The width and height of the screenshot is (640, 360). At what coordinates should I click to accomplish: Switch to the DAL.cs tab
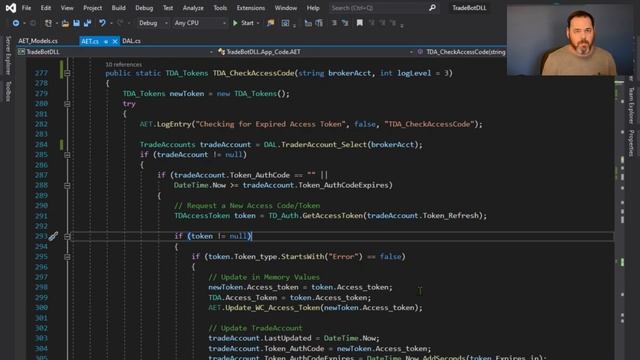pyautogui.click(x=131, y=41)
